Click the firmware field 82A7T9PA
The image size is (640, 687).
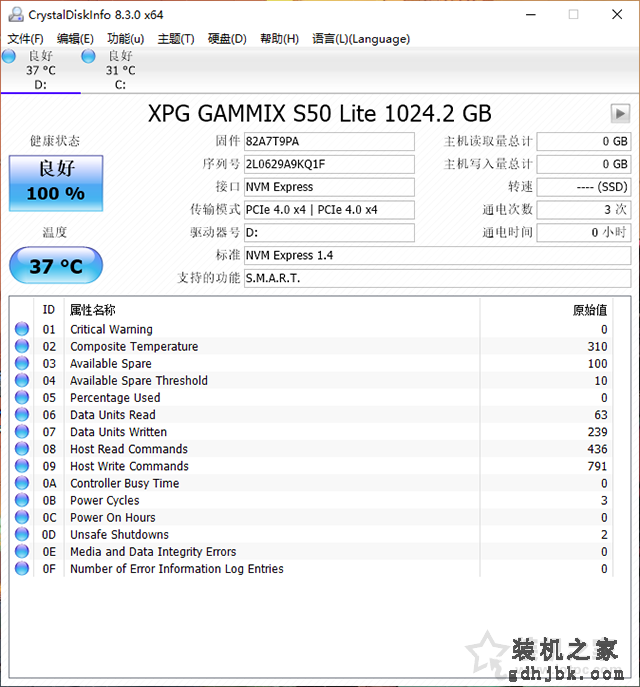click(x=329, y=142)
